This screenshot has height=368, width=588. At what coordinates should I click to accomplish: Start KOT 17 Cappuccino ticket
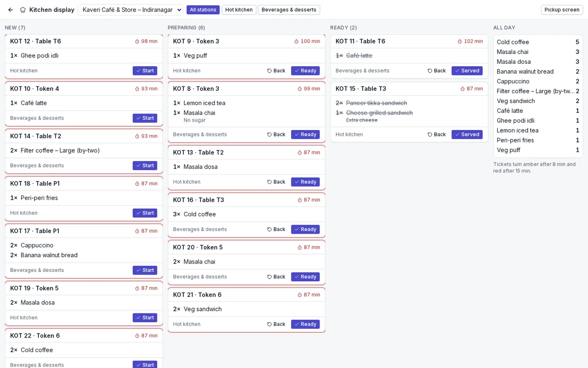[145, 270]
